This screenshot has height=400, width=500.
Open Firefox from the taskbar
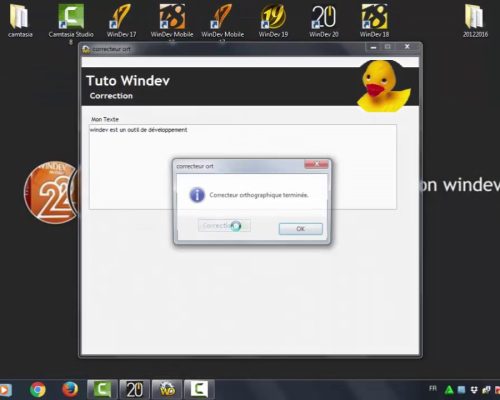point(70,389)
